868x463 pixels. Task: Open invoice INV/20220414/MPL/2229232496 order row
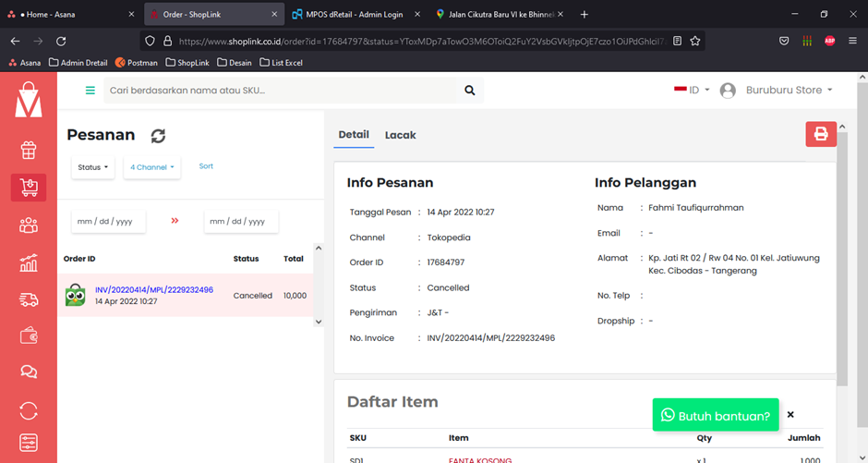[154, 290]
